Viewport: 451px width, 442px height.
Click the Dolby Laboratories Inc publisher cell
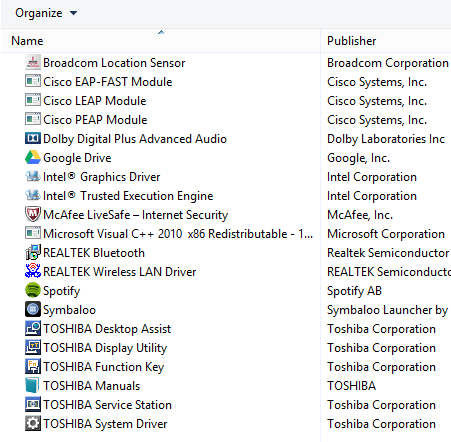386,139
